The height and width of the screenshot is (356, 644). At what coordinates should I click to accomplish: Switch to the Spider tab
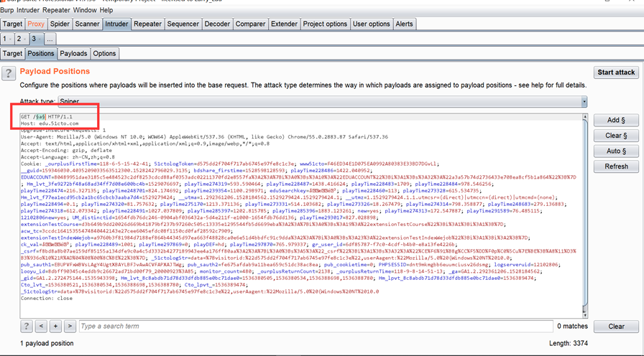(60, 24)
